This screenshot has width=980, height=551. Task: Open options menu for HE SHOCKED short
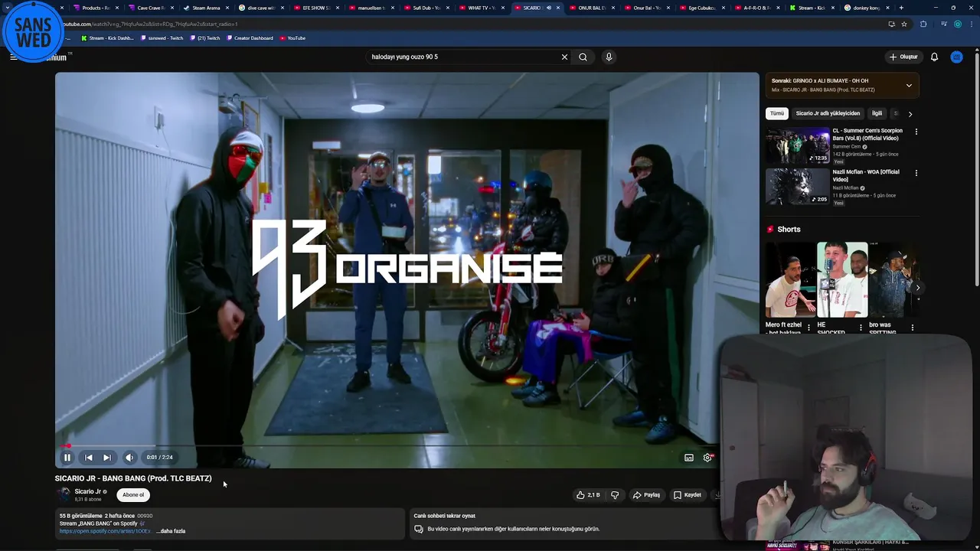(x=861, y=328)
